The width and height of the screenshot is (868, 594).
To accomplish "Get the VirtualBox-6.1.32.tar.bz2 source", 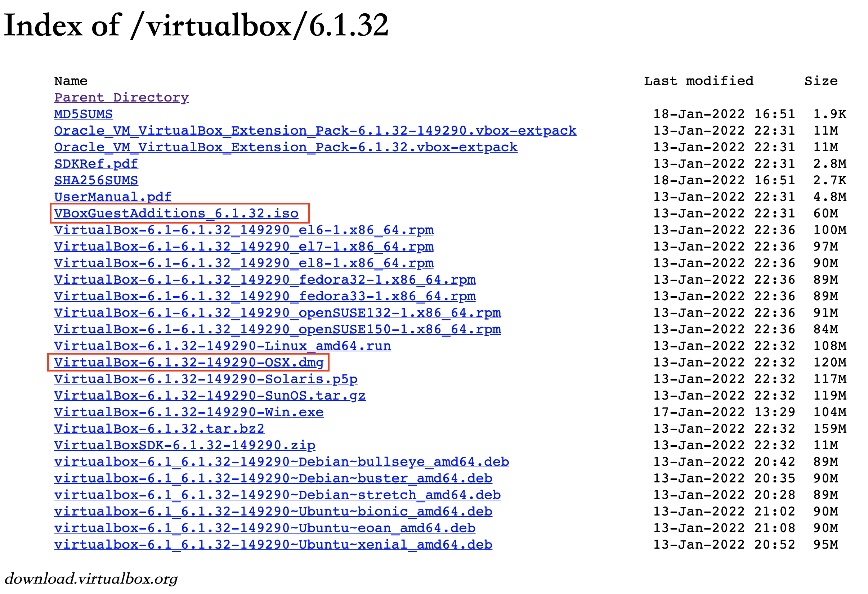I will tap(159, 428).
